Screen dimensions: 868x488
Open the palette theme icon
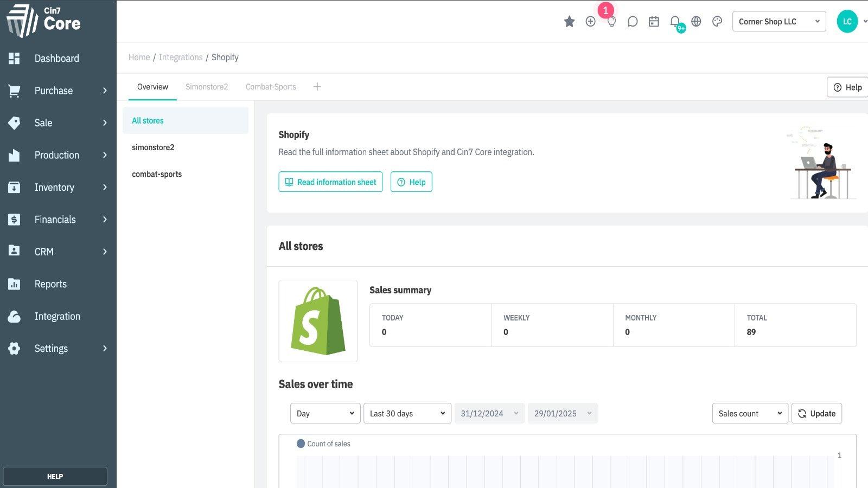[x=717, y=22]
